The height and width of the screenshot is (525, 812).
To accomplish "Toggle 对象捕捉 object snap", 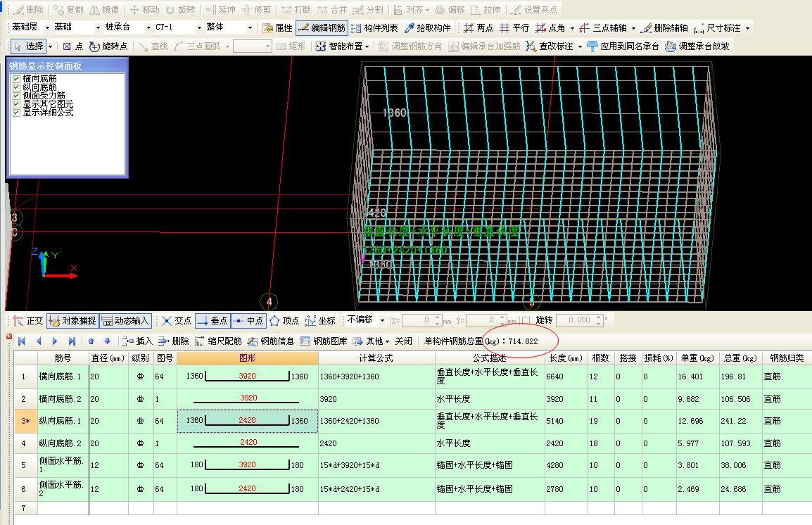I will [x=72, y=321].
